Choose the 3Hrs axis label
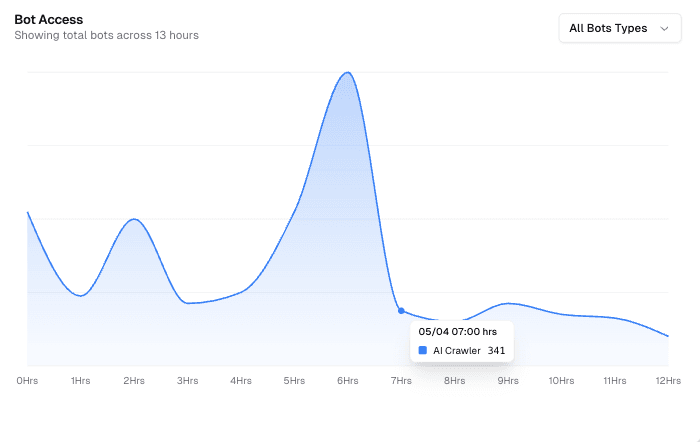Image resolution: width=700 pixels, height=442 pixels. (187, 381)
